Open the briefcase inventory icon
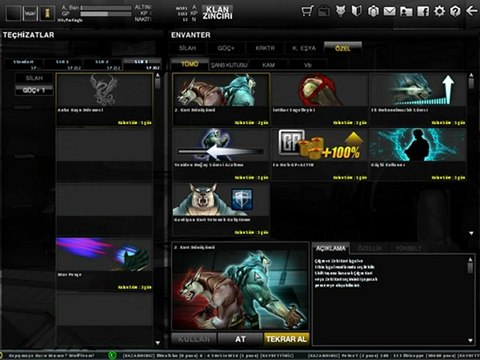 [x=324, y=12]
